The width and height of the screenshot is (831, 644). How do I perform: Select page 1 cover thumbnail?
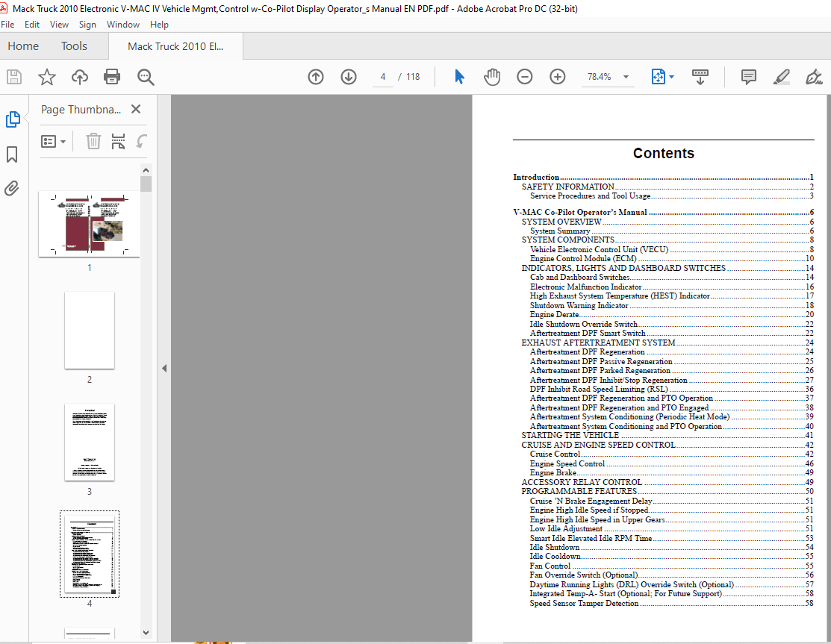89,224
